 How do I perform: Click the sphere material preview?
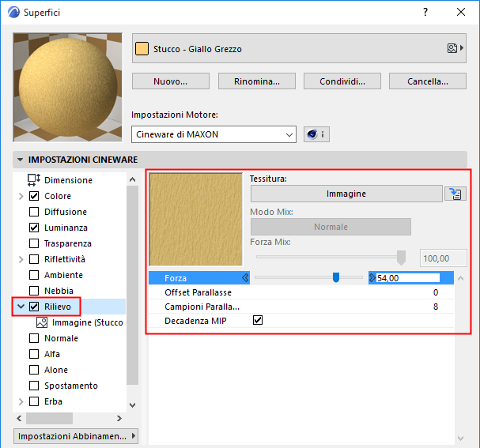click(68, 87)
